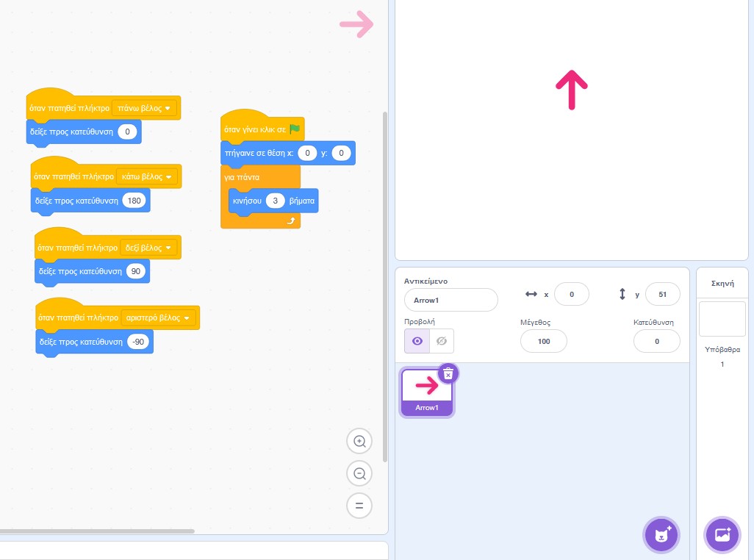Hide the sprite with crossed-eye icon

442,341
